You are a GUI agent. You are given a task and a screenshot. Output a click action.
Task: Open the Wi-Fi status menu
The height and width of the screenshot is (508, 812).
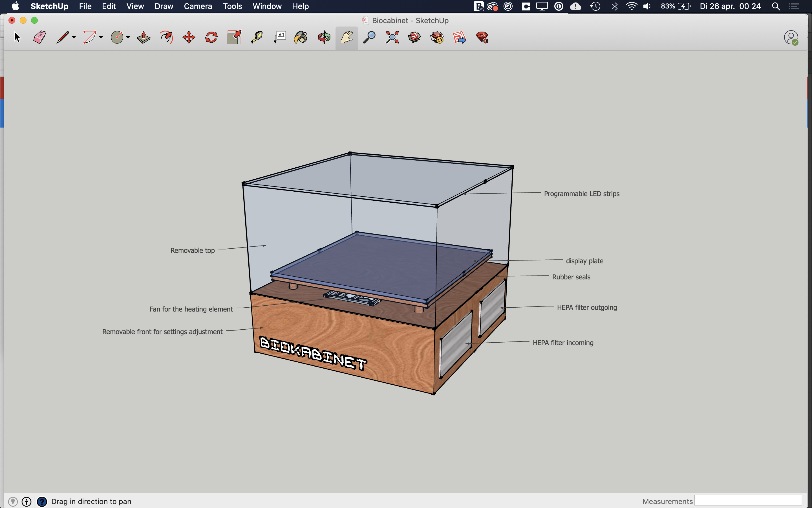pyautogui.click(x=632, y=6)
